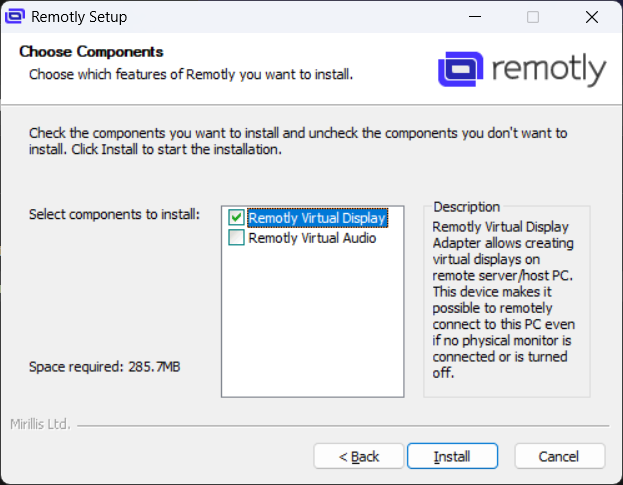The width and height of the screenshot is (623, 485).
Task: Select the Remotly Virtual Audio list item
Action: click(x=312, y=238)
